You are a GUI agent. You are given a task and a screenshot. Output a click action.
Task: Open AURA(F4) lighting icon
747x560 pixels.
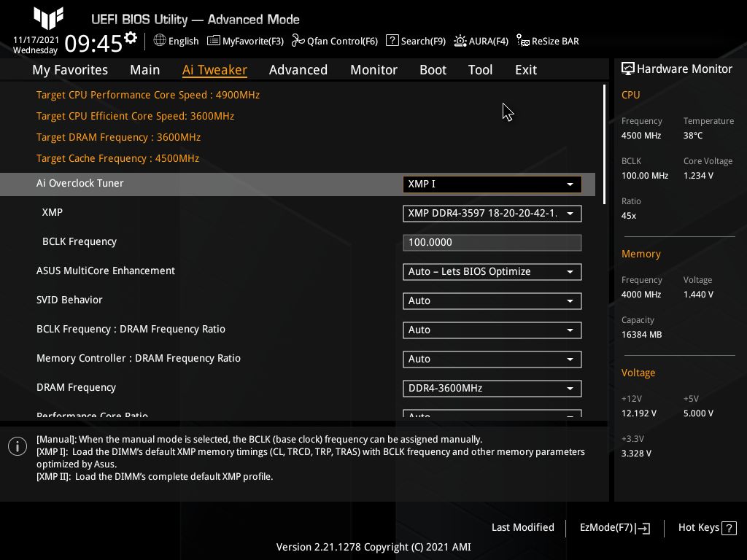tap(460, 41)
